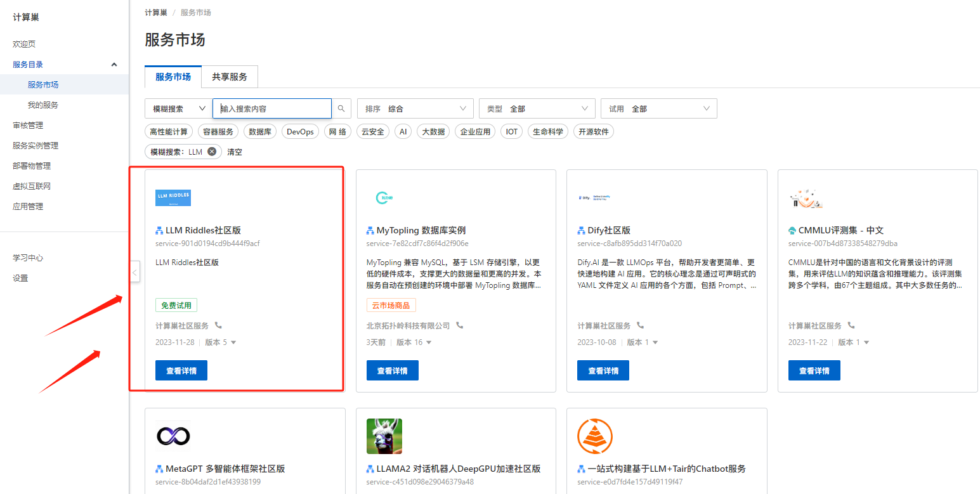Screen dimensions: 980x494
Task: Filter by 高性能计算 category tag
Action: tap(169, 132)
